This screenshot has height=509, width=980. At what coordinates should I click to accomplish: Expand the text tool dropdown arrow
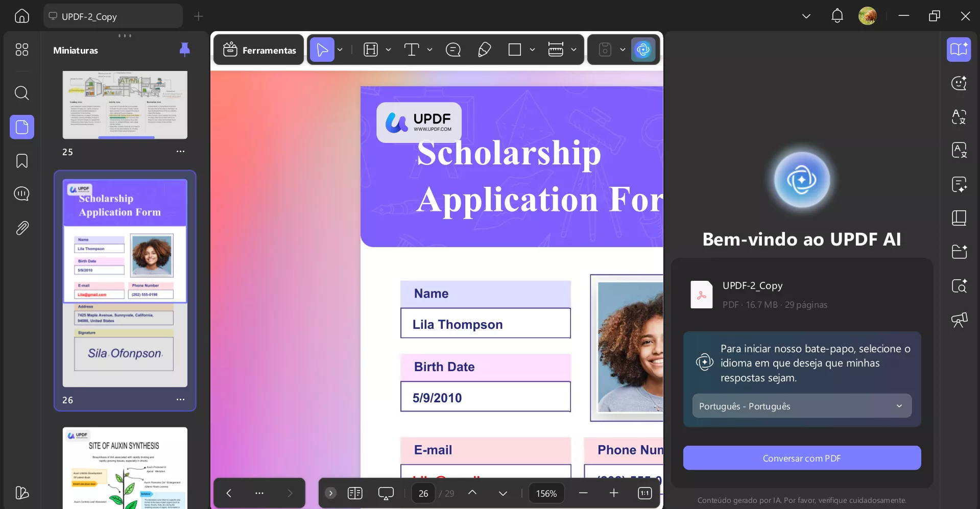(x=429, y=50)
